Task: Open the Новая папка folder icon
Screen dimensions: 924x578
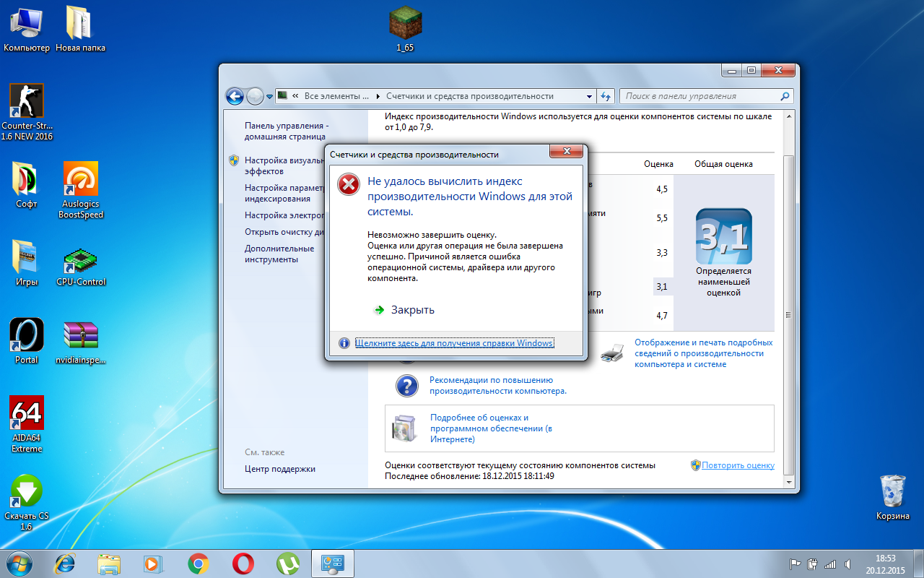Action: pos(80,29)
